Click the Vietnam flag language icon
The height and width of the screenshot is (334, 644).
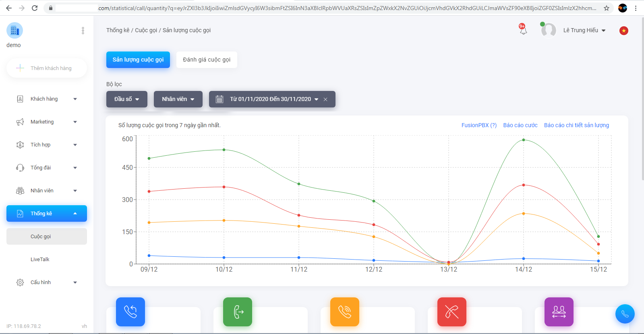click(624, 31)
